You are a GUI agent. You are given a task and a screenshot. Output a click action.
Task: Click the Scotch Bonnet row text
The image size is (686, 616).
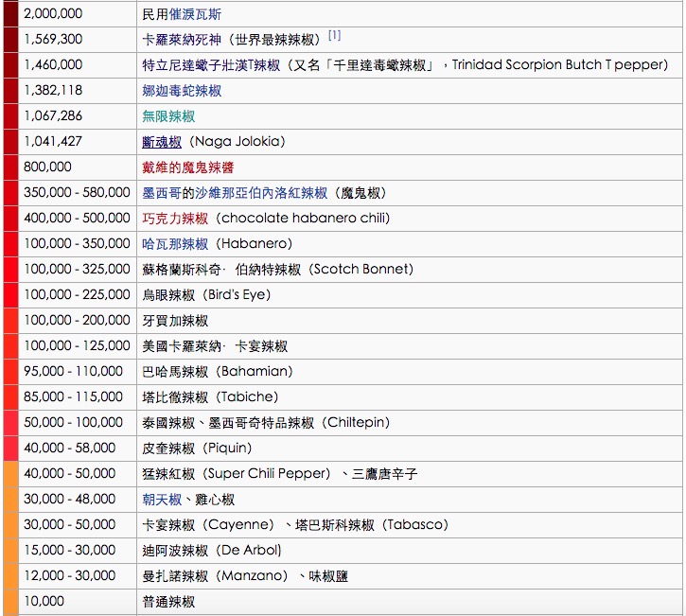click(x=277, y=270)
